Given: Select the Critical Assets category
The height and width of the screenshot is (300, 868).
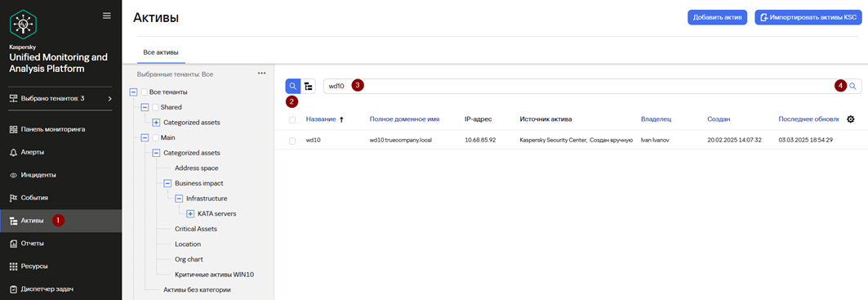Looking at the screenshot, I should (195, 228).
